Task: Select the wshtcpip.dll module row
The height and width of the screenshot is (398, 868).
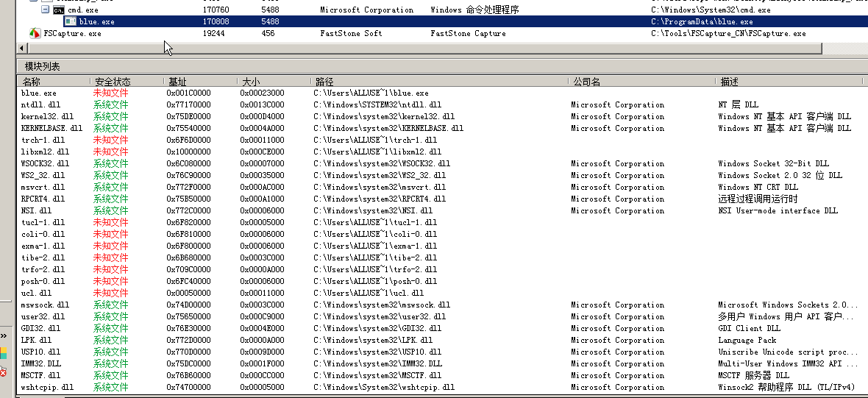Action: point(442,387)
